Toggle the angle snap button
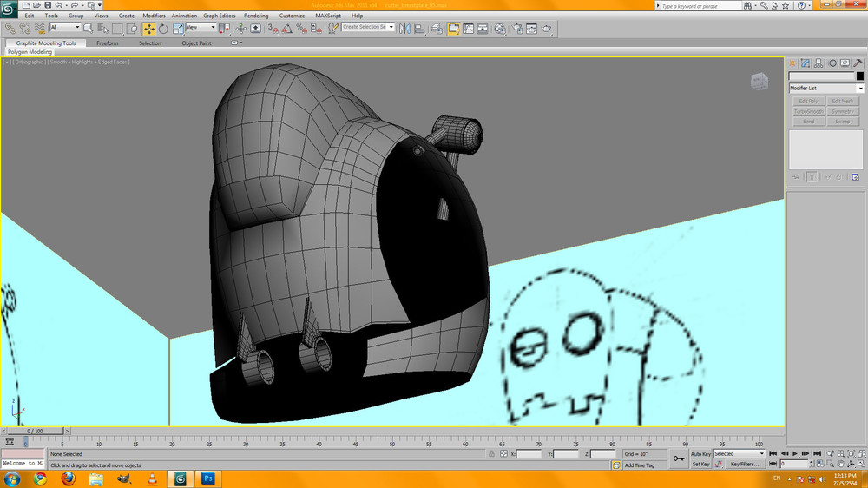 coord(286,29)
